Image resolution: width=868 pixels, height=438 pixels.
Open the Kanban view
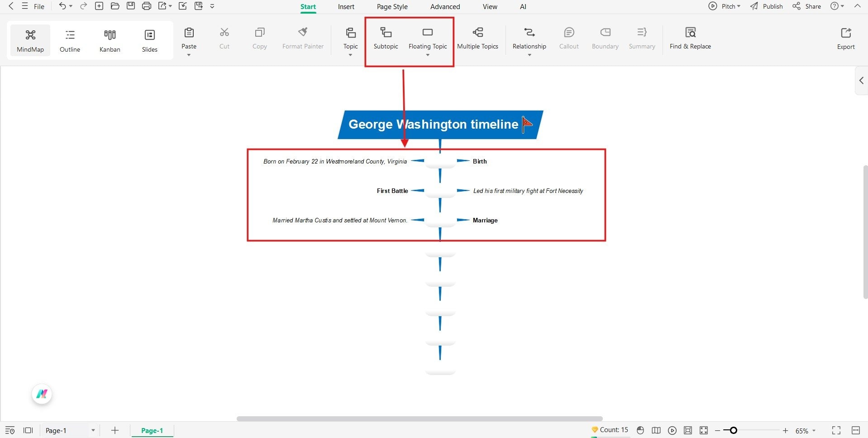pyautogui.click(x=109, y=40)
